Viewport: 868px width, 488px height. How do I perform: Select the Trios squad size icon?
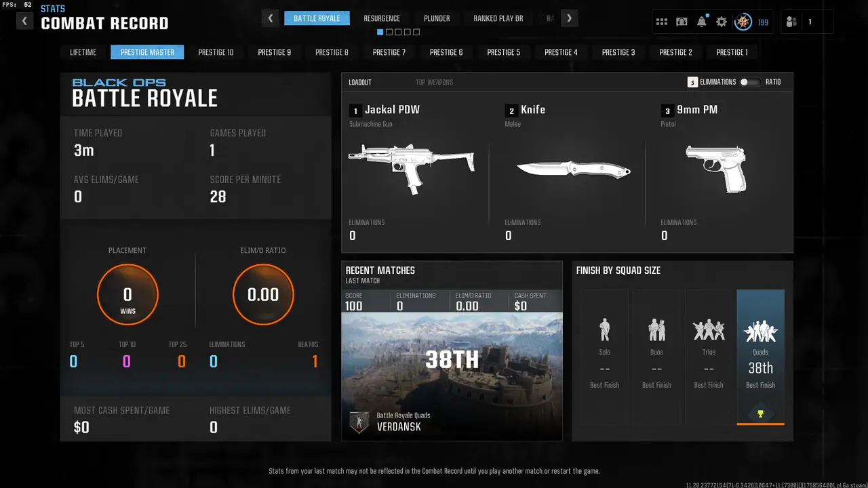pyautogui.click(x=709, y=330)
